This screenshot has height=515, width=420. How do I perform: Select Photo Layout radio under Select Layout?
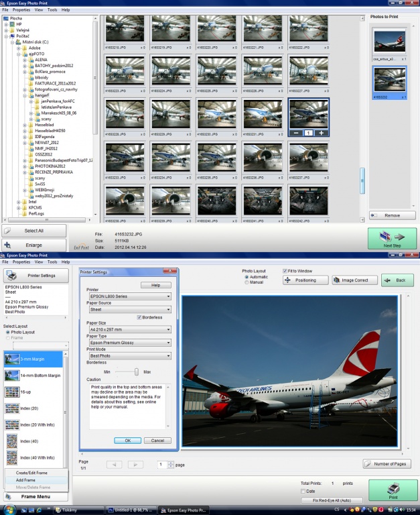coord(8,332)
